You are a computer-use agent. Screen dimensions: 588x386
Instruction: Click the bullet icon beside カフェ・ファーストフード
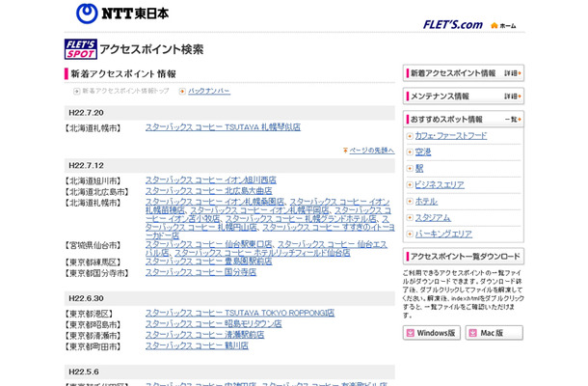pyautogui.click(x=410, y=136)
